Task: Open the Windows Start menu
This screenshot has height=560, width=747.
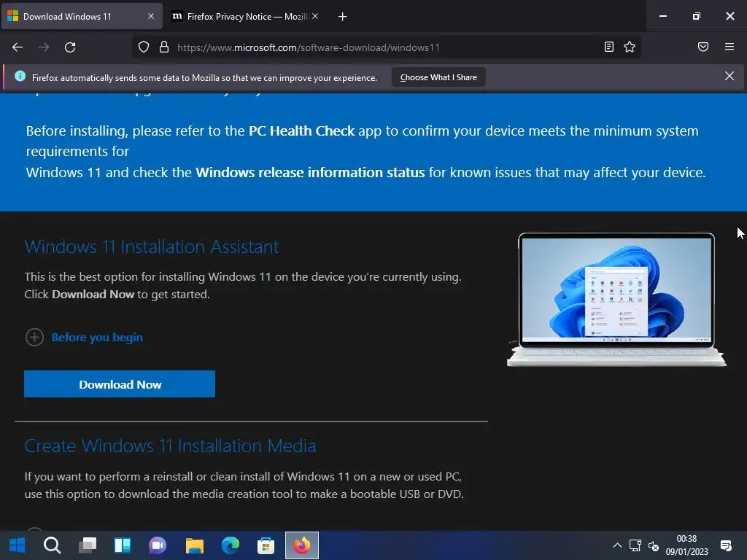Action: tap(17, 545)
